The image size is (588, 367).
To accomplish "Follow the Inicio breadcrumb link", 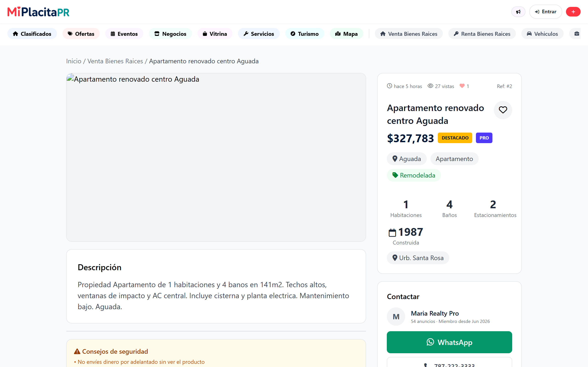I will [74, 61].
